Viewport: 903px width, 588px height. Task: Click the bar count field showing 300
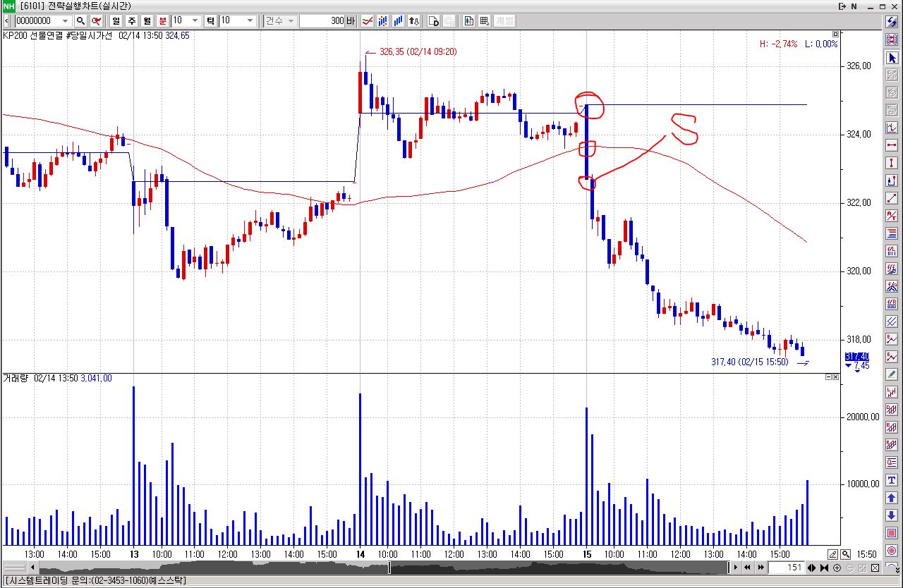click(x=322, y=21)
